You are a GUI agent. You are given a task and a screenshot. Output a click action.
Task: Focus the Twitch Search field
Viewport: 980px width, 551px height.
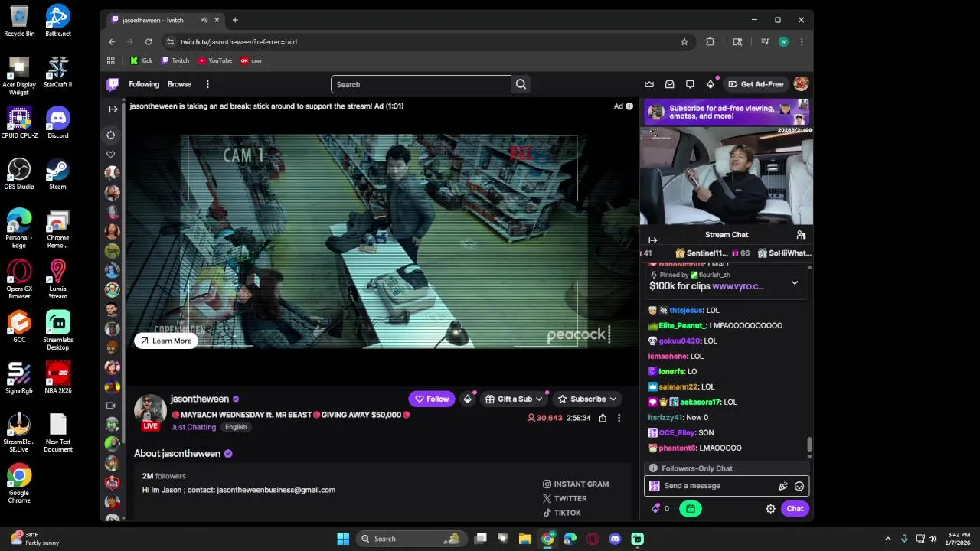tap(420, 84)
